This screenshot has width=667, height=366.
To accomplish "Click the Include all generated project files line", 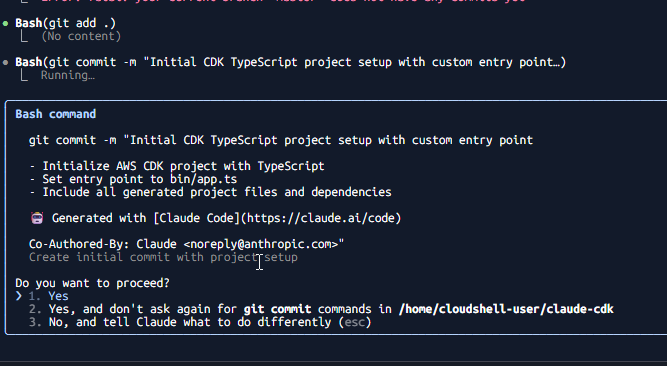I will coord(210,192).
